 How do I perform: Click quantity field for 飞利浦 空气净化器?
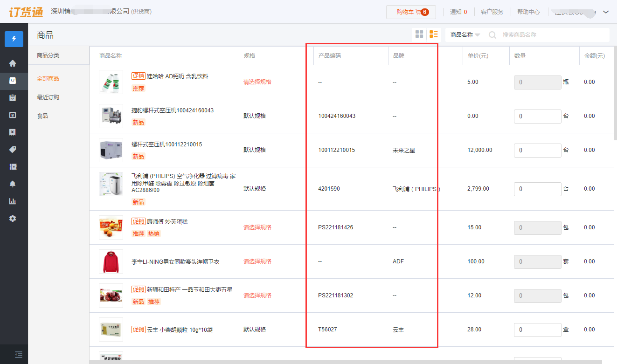(x=537, y=189)
